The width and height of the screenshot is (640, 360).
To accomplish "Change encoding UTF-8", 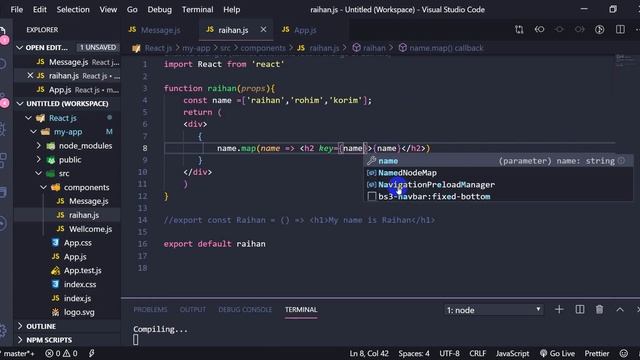I will coord(449,353).
